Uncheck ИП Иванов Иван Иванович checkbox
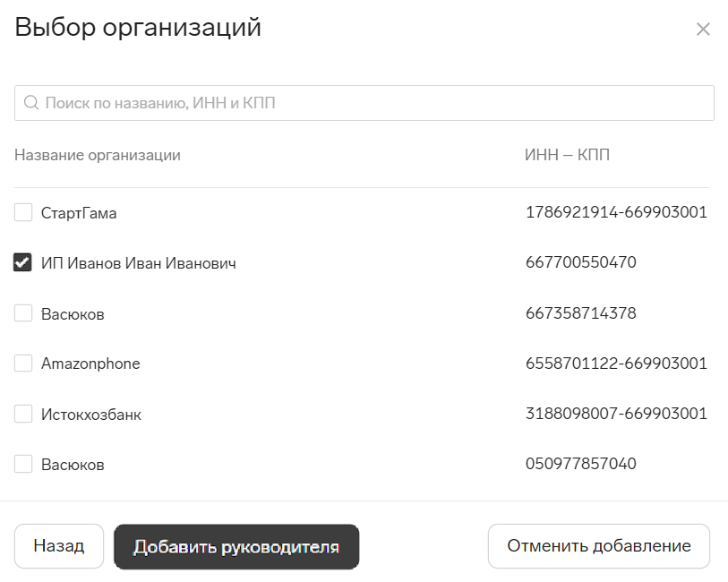728x582 pixels. [23, 262]
